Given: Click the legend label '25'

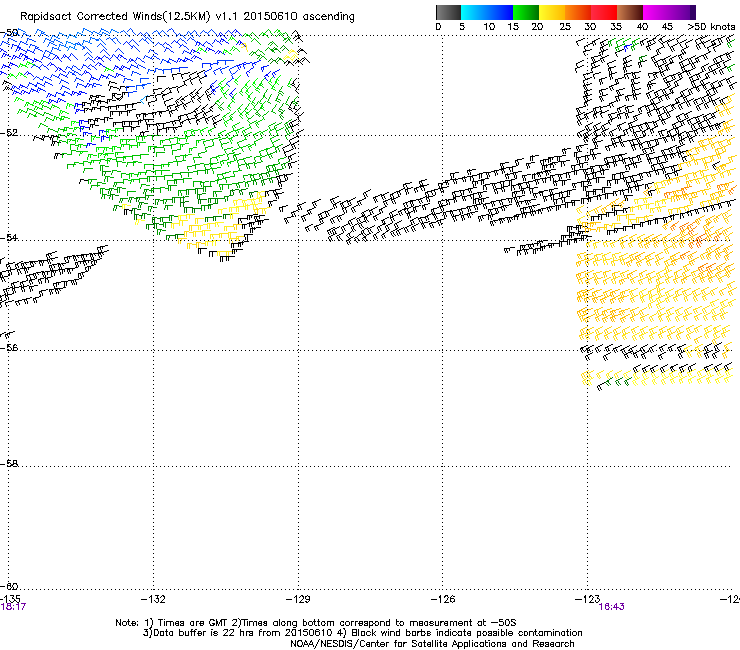Looking at the screenshot, I should (x=565, y=27).
